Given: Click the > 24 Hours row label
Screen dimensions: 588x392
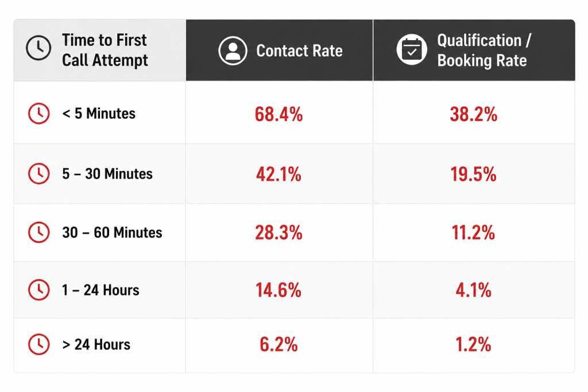Looking at the screenshot, I should (96, 344).
